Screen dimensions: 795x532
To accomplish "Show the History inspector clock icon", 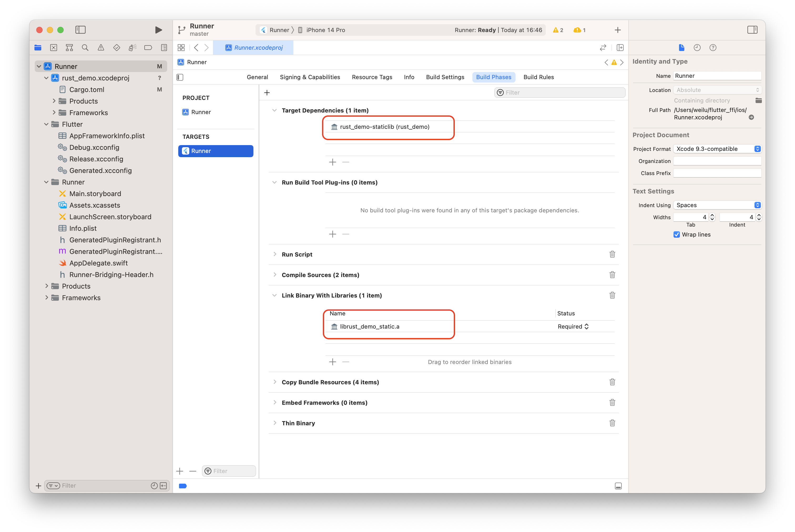I will (x=697, y=48).
